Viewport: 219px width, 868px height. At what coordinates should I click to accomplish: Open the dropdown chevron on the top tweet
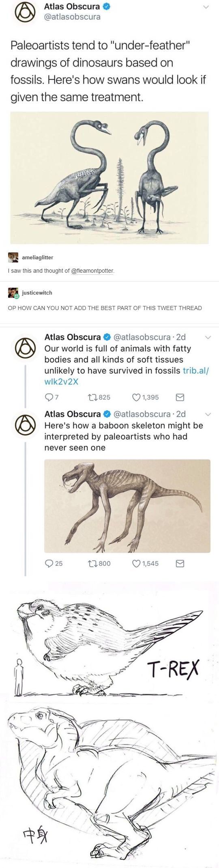click(x=206, y=7)
